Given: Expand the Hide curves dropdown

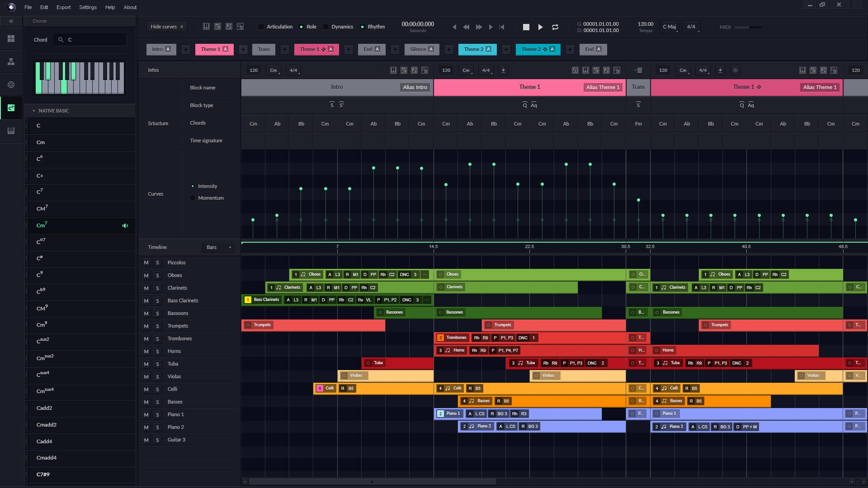Looking at the screenshot, I should [167, 27].
